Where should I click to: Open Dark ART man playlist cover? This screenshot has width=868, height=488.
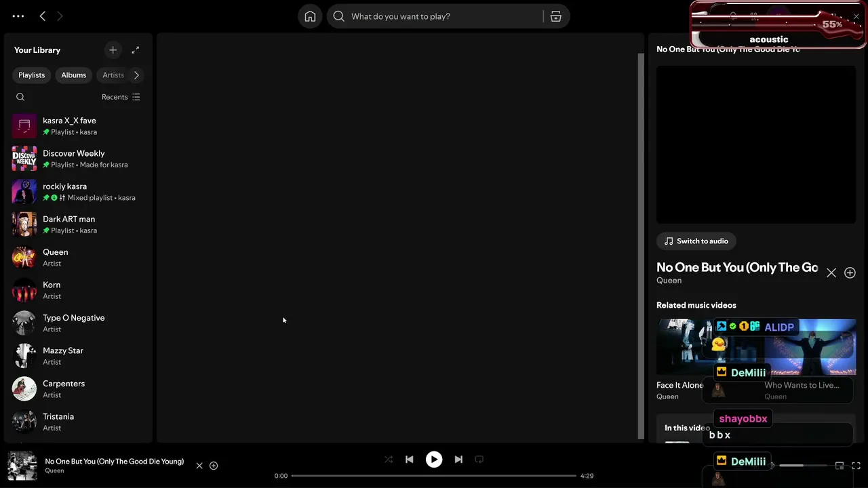pyautogui.click(x=24, y=224)
